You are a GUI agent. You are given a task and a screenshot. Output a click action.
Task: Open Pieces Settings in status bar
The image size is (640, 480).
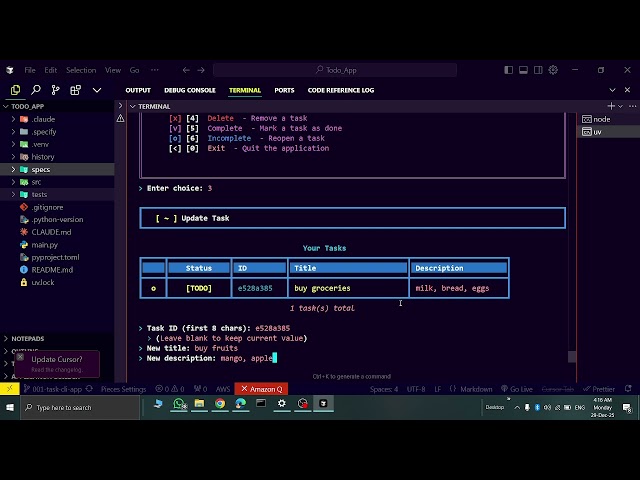click(x=123, y=389)
